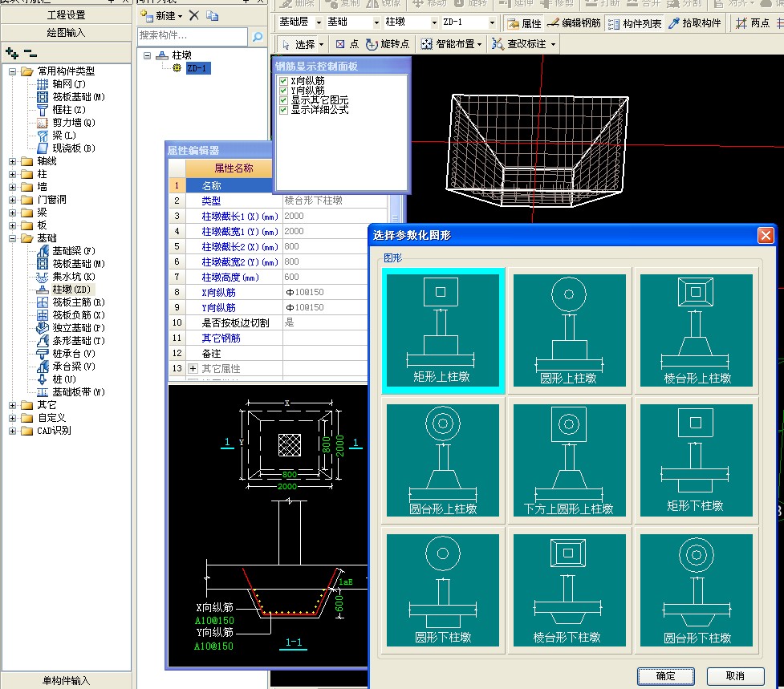Close the 选择参数化图形 dialog
The width and height of the screenshot is (784, 689).
(766, 235)
